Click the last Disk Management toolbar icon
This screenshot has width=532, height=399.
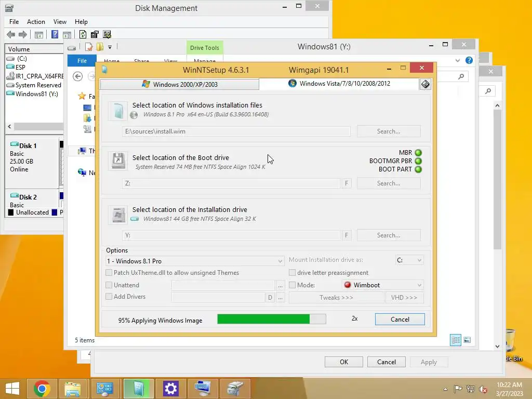(107, 34)
